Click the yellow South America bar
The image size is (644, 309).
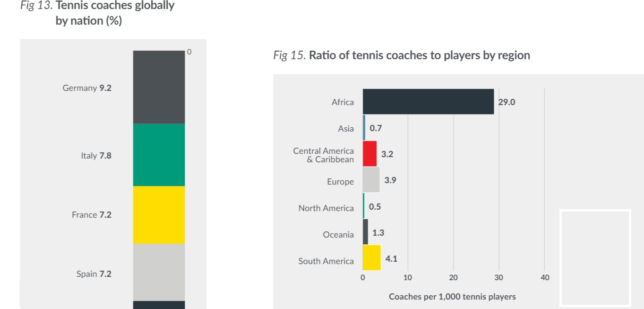371,257
